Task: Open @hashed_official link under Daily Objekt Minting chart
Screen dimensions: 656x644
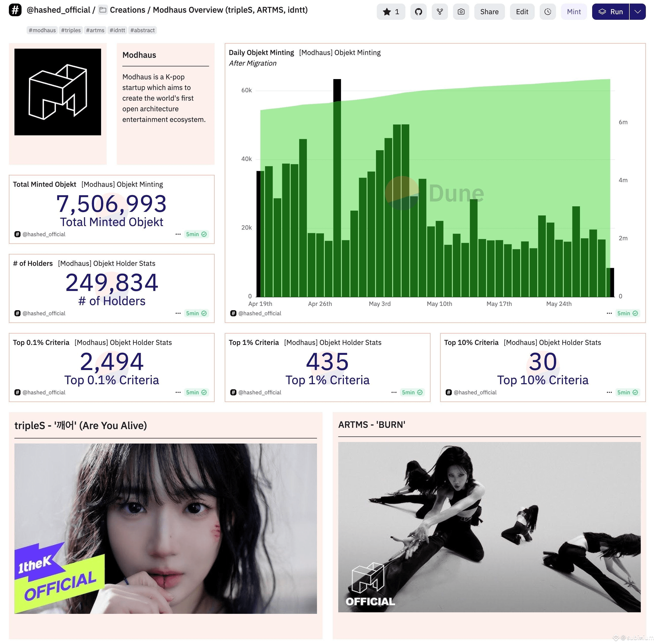Action: tap(260, 313)
